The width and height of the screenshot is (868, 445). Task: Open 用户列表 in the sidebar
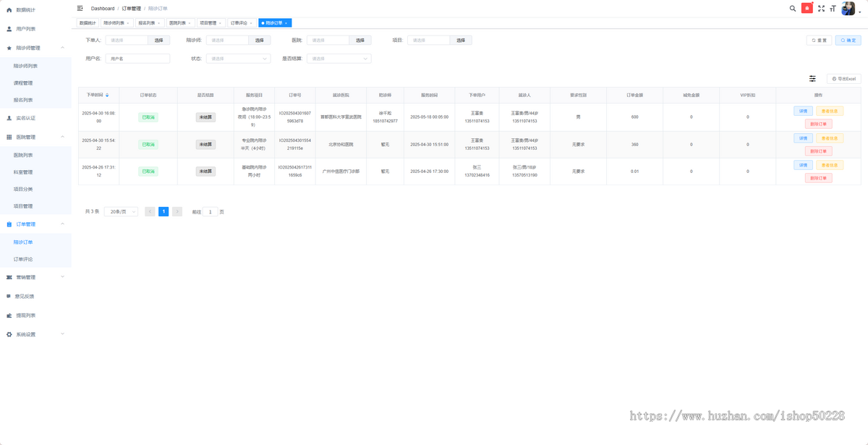coord(36,29)
